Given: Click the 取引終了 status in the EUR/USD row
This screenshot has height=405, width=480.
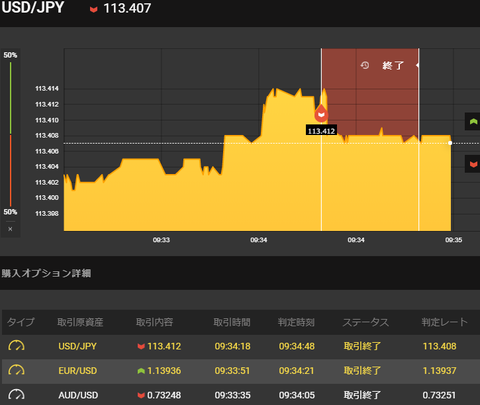Looking at the screenshot, I should (362, 371).
